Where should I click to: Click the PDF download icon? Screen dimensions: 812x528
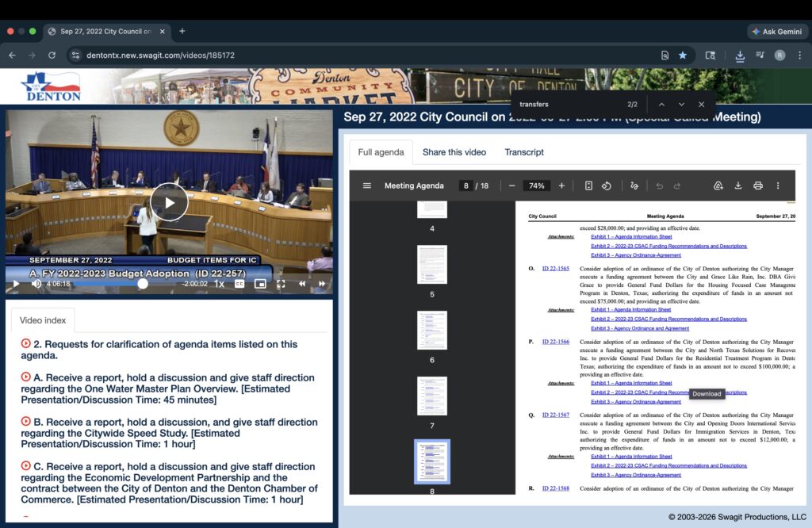tap(737, 186)
